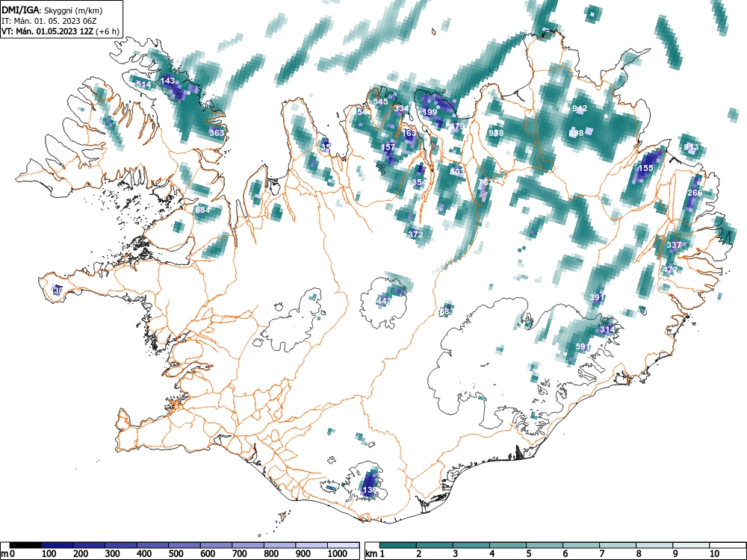
Task: Click visibility value 372 on the map
Action: click(415, 234)
